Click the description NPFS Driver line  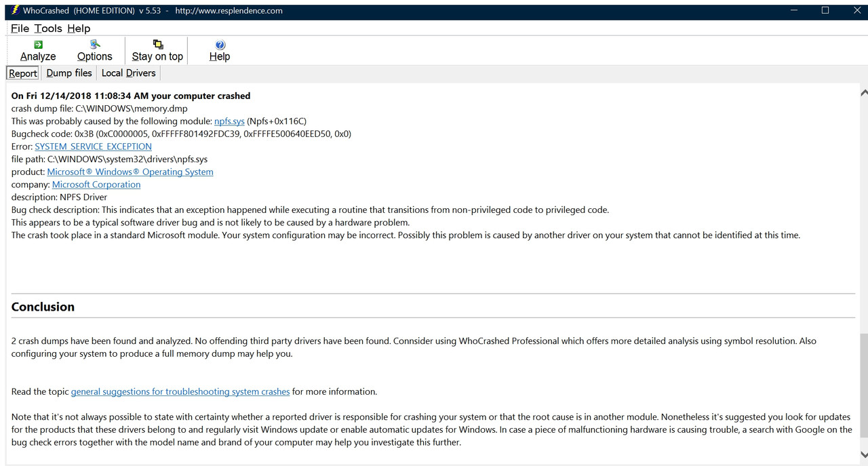59,197
